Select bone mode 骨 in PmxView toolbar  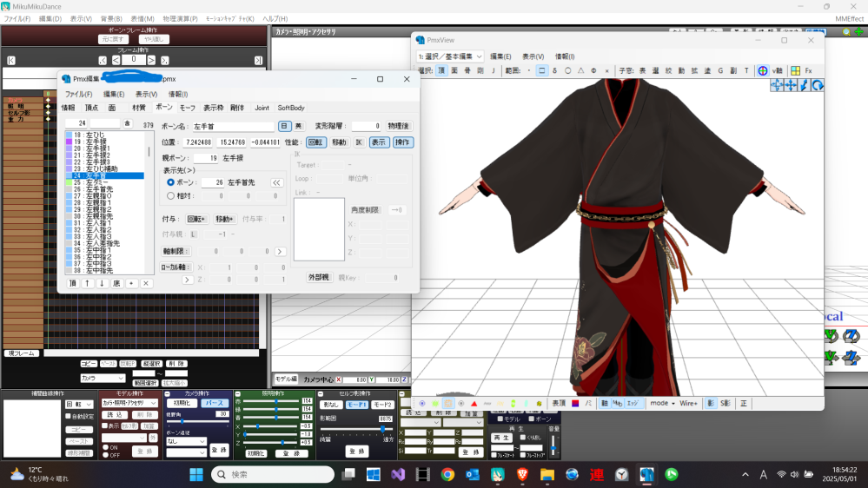coord(467,71)
